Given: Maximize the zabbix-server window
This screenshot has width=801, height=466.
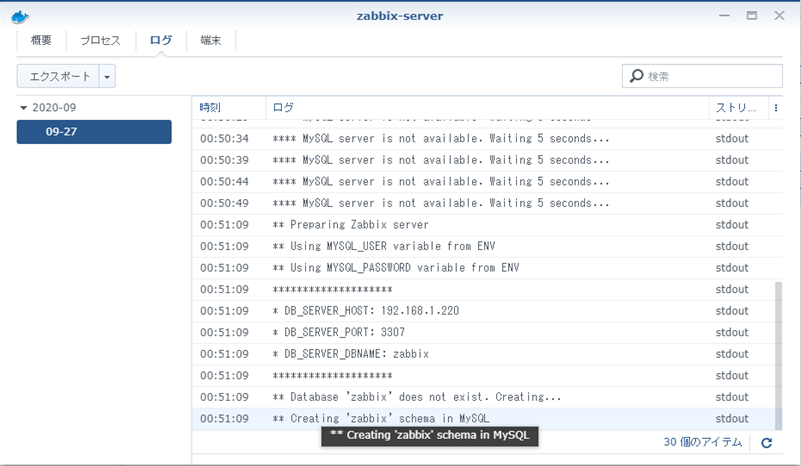Looking at the screenshot, I should point(751,16).
